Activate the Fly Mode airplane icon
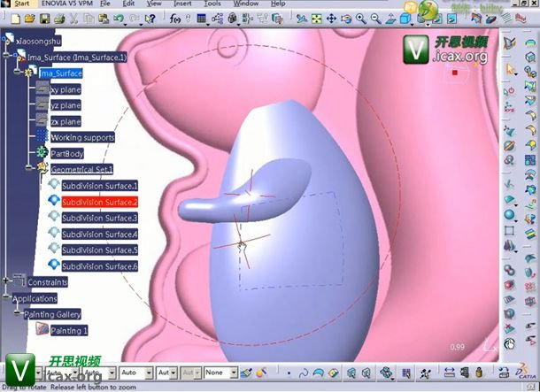 click(x=301, y=19)
